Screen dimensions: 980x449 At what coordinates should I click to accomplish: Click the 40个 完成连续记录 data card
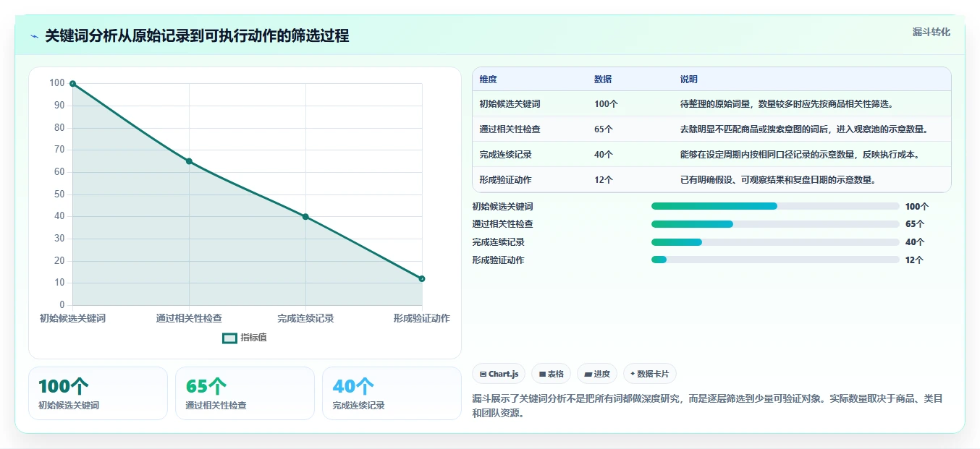pos(392,393)
